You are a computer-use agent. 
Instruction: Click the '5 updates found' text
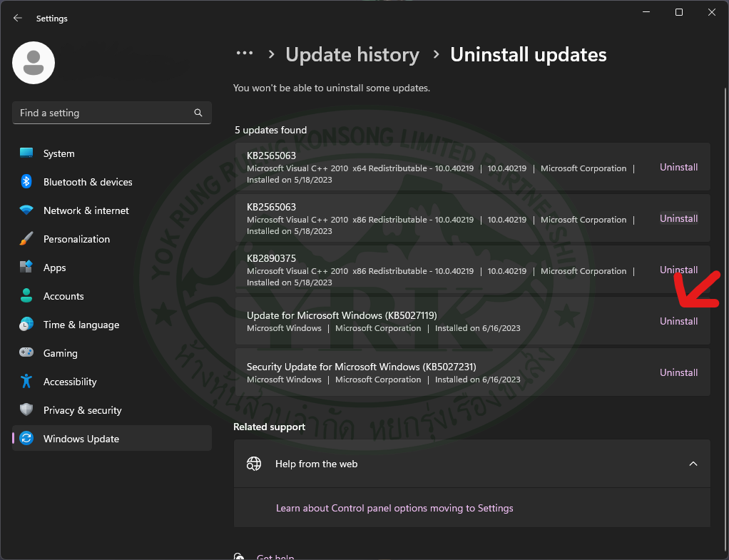(270, 131)
